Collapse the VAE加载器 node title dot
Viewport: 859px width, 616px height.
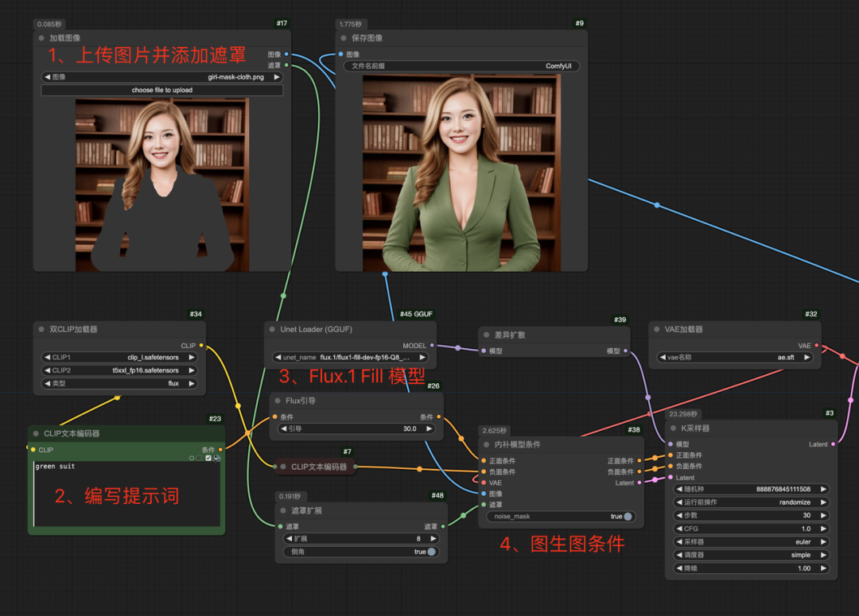click(657, 329)
